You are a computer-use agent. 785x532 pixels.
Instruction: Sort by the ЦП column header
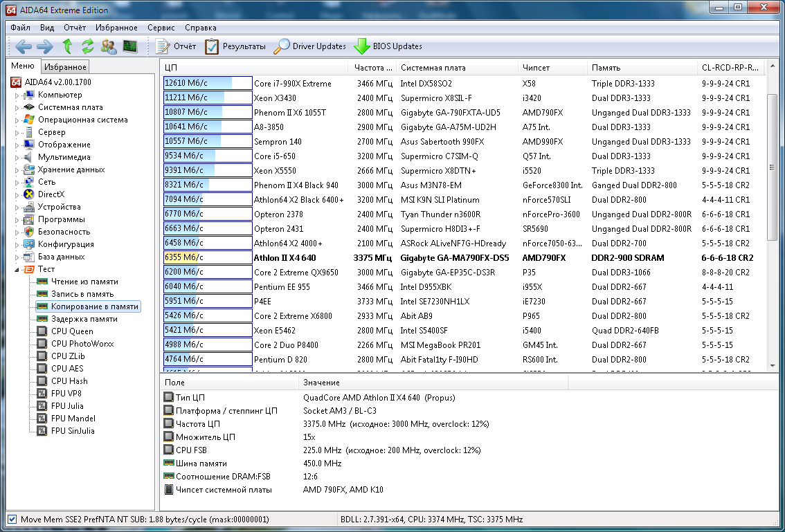coord(254,68)
